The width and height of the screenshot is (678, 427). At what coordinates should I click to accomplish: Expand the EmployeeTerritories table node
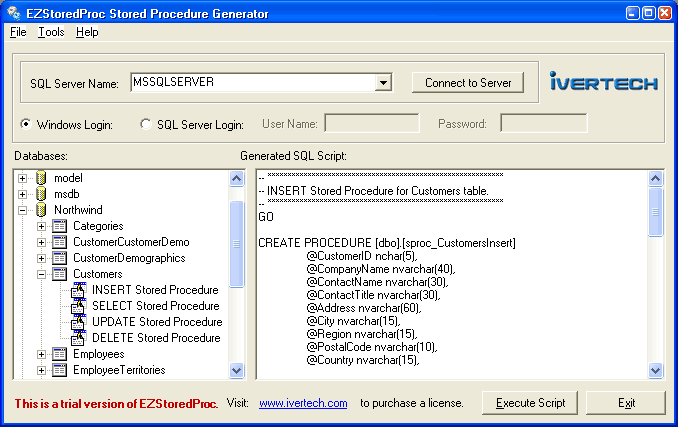click(x=42, y=370)
